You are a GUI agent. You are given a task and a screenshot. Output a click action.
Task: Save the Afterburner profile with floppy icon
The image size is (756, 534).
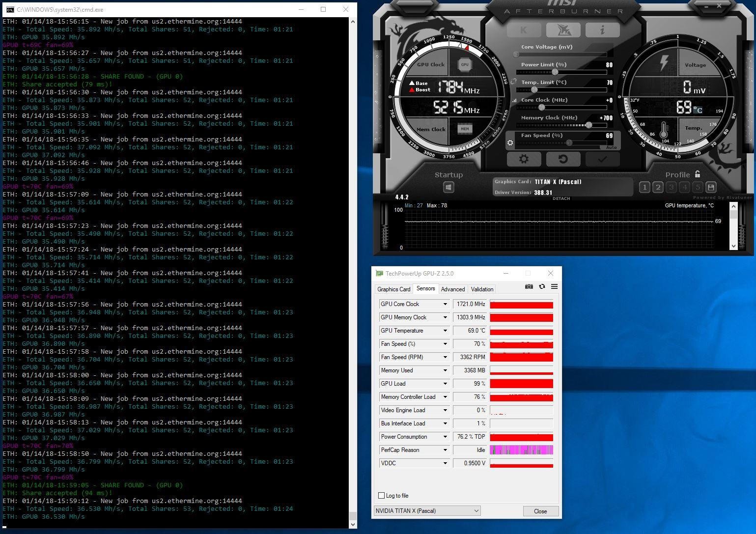(x=711, y=187)
